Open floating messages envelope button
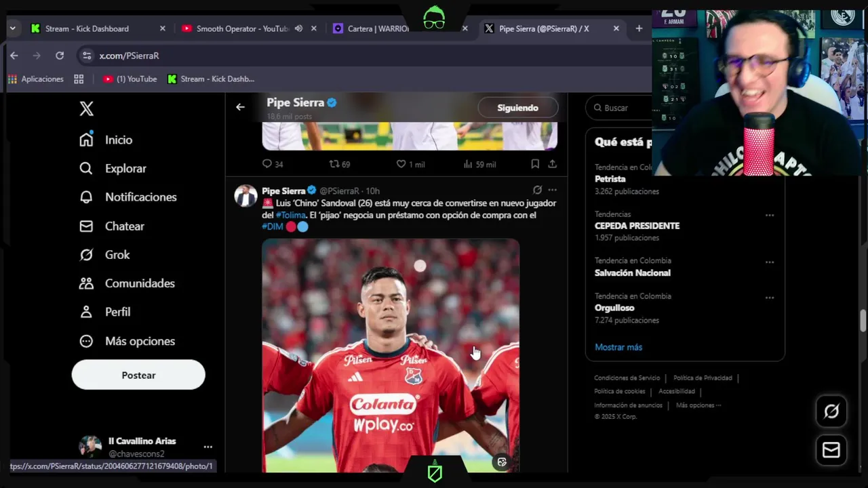868x488 pixels. pos(831,450)
